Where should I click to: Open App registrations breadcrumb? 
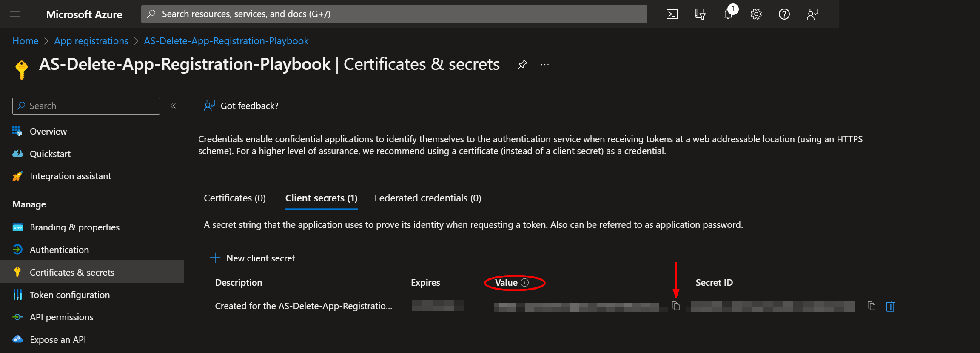tap(91, 41)
